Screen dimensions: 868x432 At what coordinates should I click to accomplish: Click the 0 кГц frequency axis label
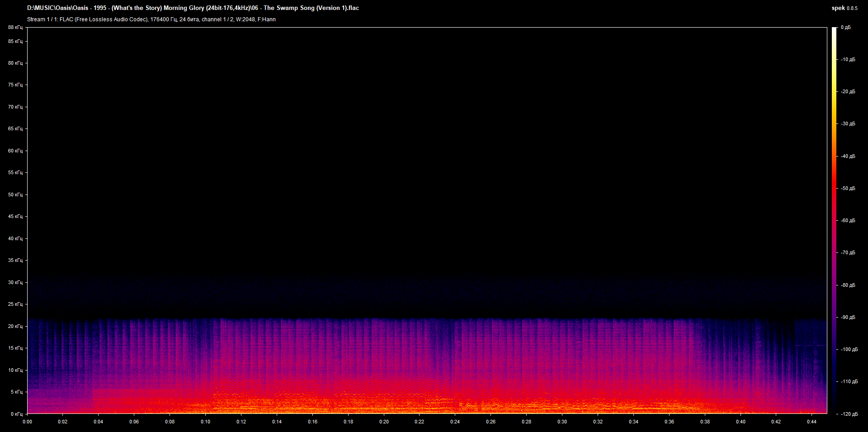[x=17, y=414]
